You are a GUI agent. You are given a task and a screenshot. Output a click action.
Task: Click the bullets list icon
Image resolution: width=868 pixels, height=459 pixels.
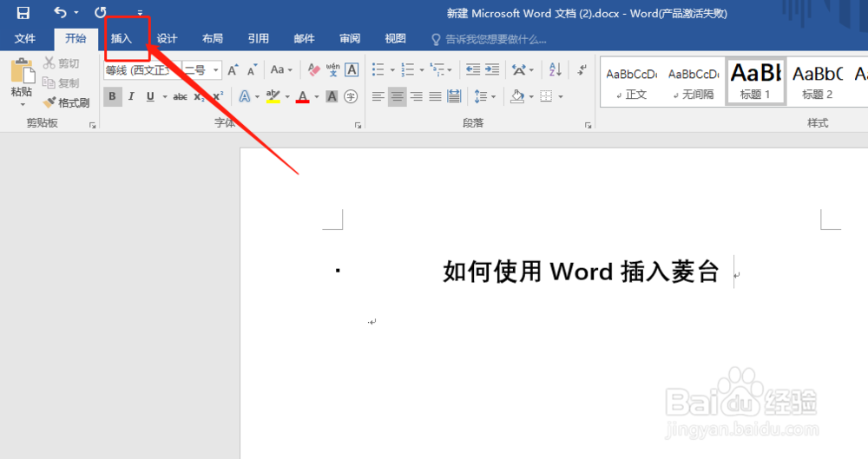(x=378, y=69)
